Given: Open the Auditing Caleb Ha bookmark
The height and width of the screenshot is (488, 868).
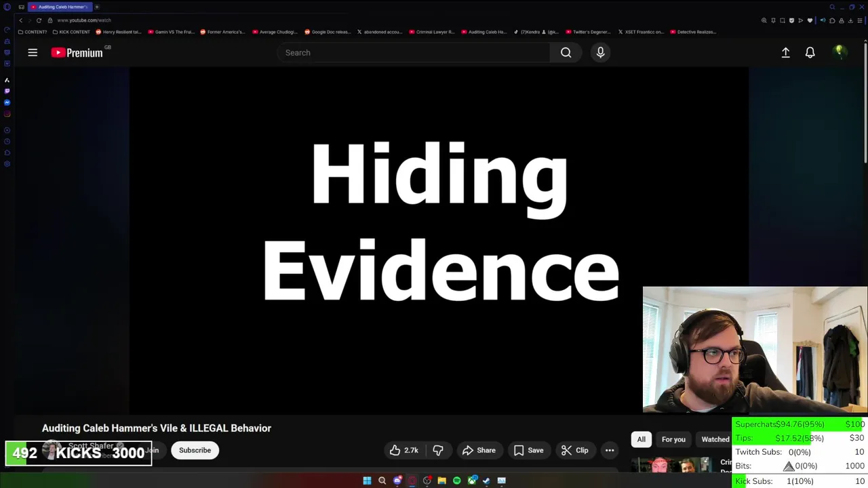Looking at the screenshot, I should [484, 32].
